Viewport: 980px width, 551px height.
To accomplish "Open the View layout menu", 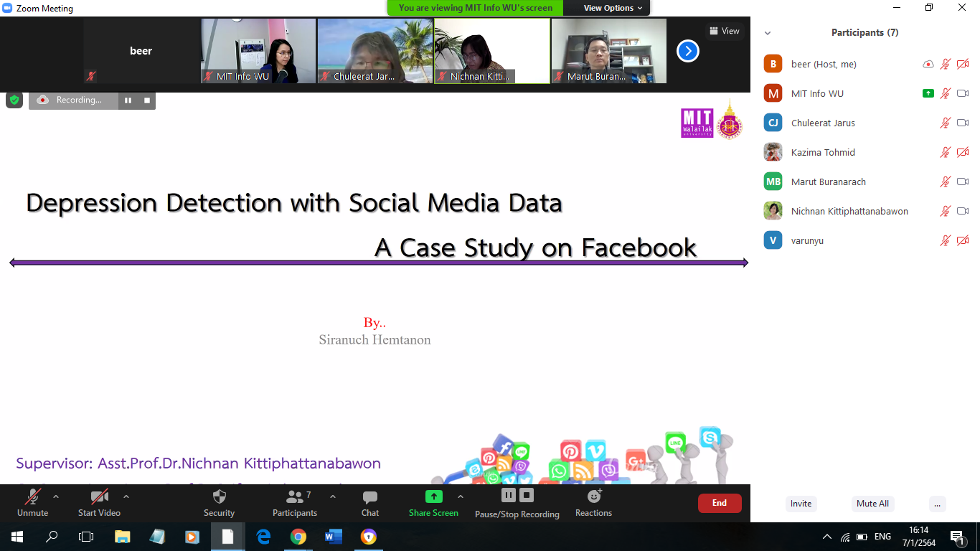I will 724,31.
